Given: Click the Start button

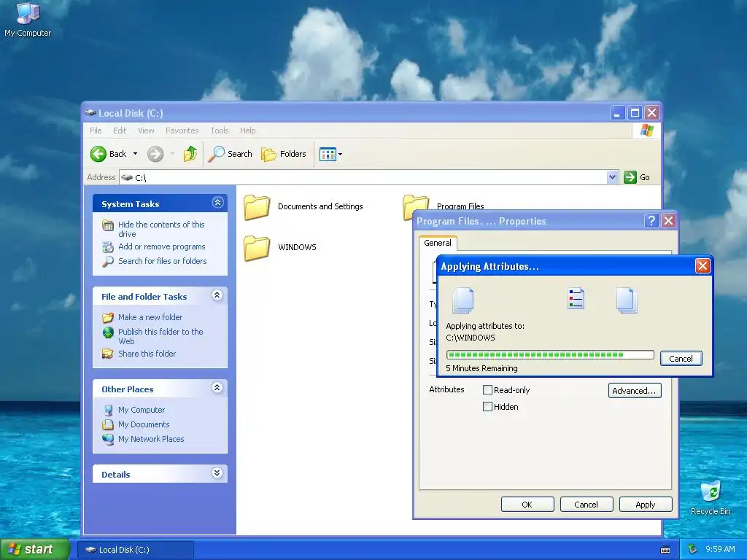Looking at the screenshot, I should pos(34,550).
